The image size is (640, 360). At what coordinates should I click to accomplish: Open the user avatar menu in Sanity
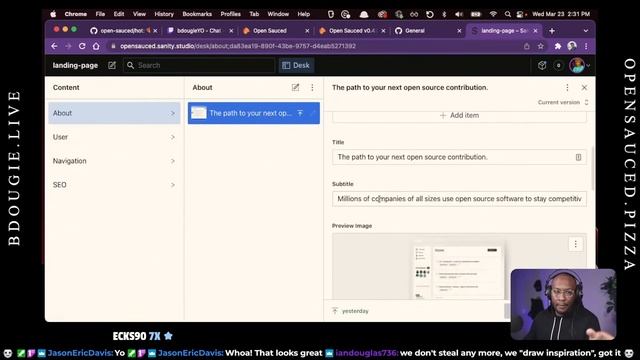pyautogui.click(x=579, y=65)
